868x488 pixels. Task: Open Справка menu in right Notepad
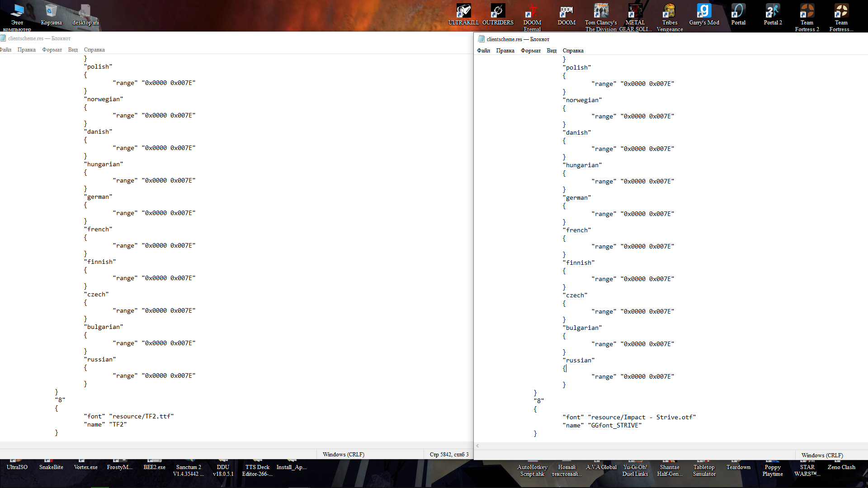[573, 51]
